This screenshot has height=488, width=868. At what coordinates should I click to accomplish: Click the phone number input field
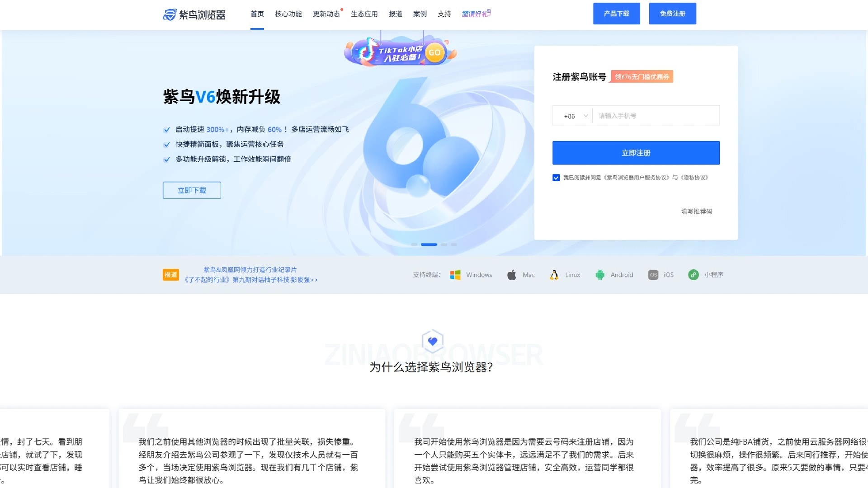[656, 116]
